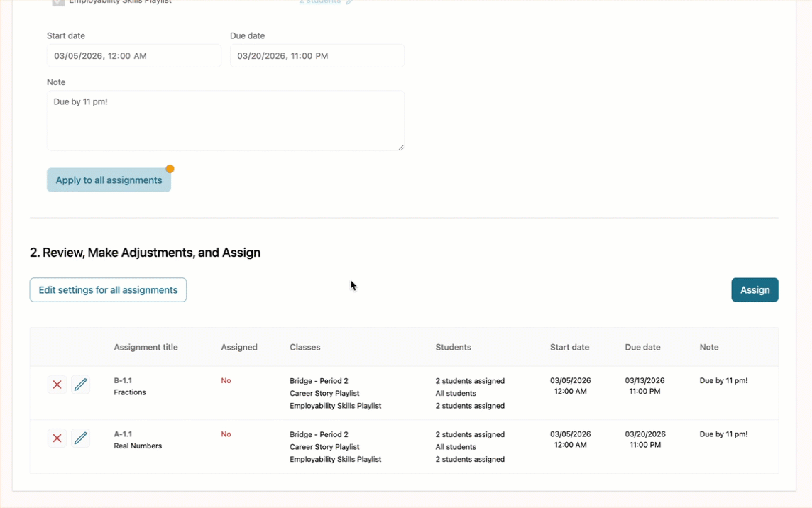Open the Start date picker field
The height and width of the screenshot is (508, 812).
[133, 55]
